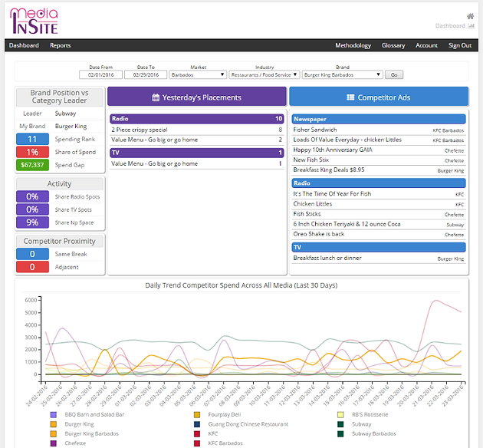
Task: Toggle the KFC legend swatch
Action: (197, 434)
